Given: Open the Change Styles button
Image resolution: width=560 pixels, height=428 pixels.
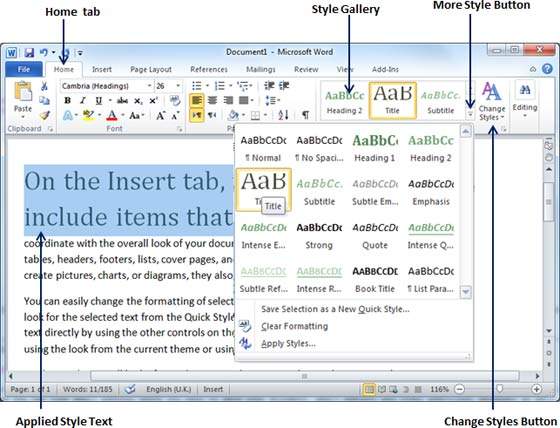Looking at the screenshot, I should pos(492,102).
